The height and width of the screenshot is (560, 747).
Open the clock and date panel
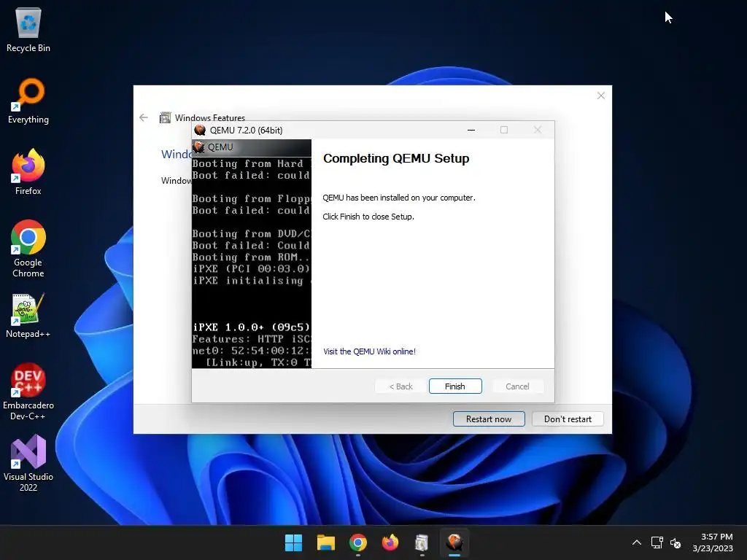[713, 542]
